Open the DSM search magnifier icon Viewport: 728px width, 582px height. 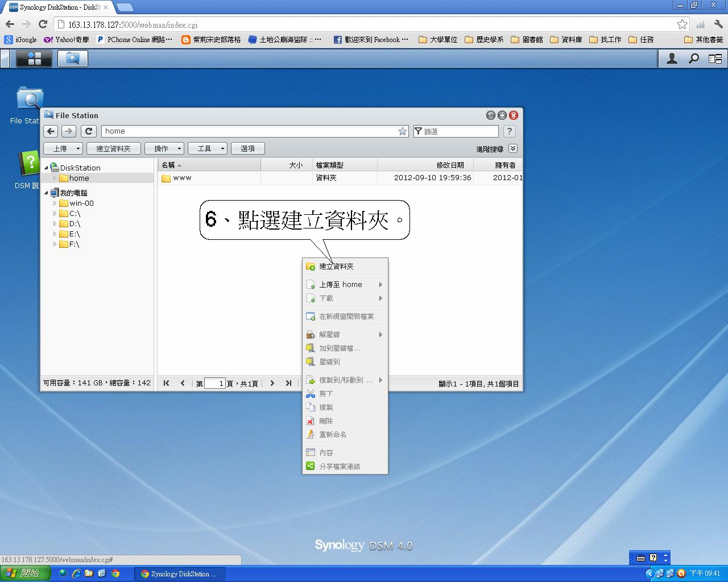(694, 59)
